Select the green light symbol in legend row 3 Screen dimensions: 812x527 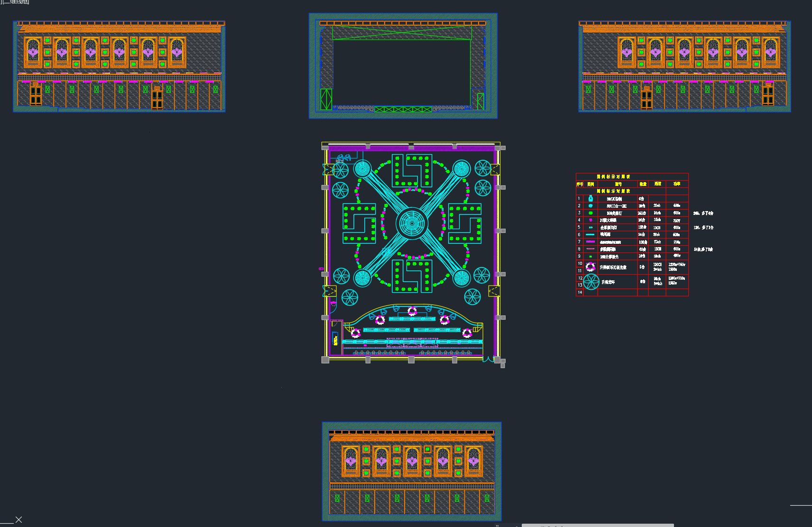(591, 213)
